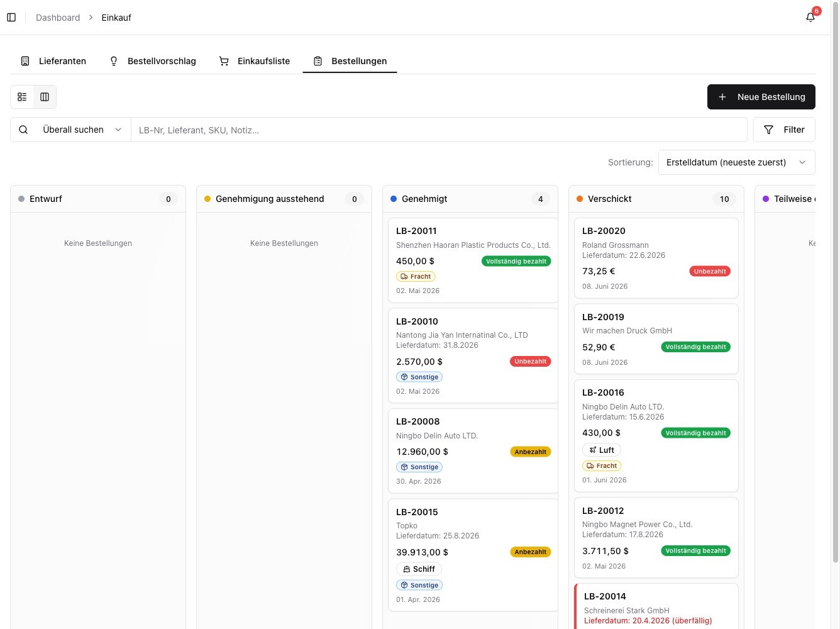Image resolution: width=840 pixels, height=629 pixels.
Task: Click the Luft tag on LB-20016
Action: (x=602, y=450)
